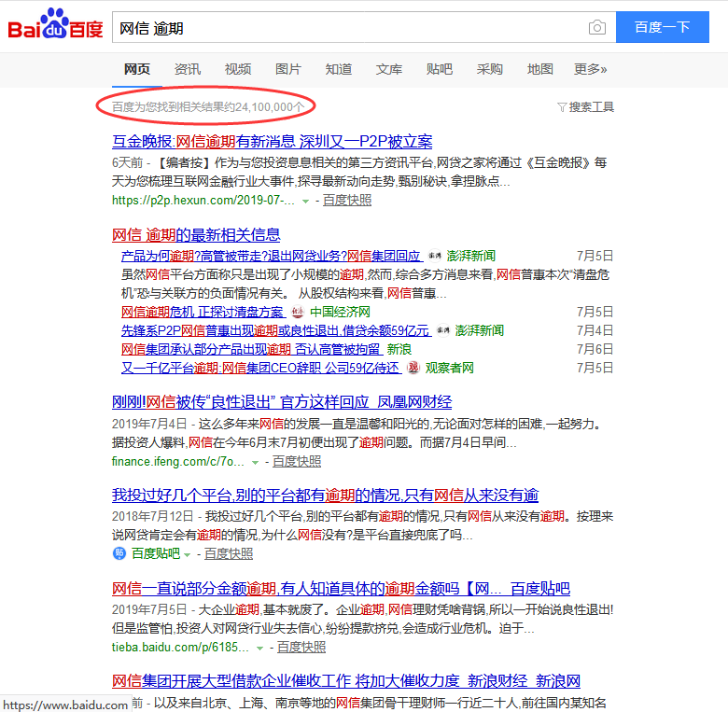The width and height of the screenshot is (728, 712).
Task: Open 百度快照 next to 百度贴吧 source
Action: pyautogui.click(x=229, y=553)
